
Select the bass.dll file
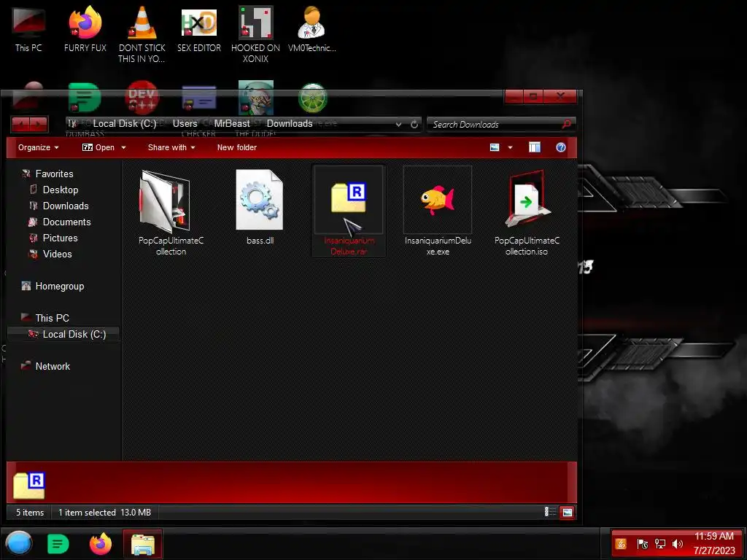coord(260,206)
